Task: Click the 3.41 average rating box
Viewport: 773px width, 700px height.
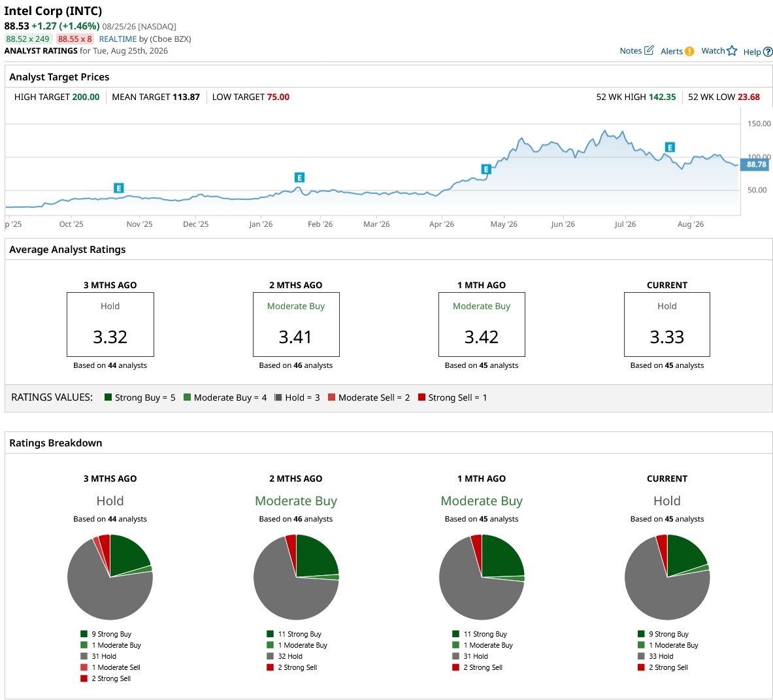Action: 296,324
